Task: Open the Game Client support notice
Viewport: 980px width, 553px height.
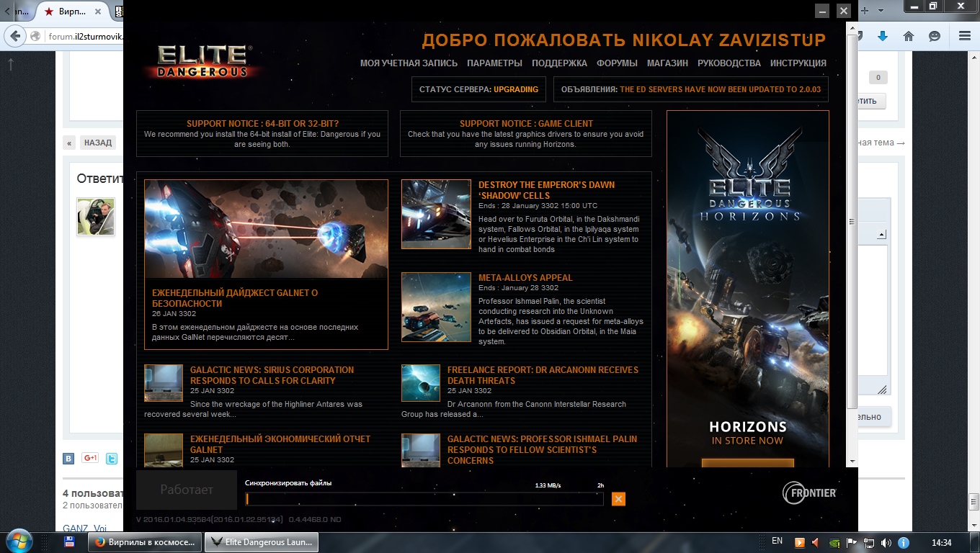Action: 526,133
